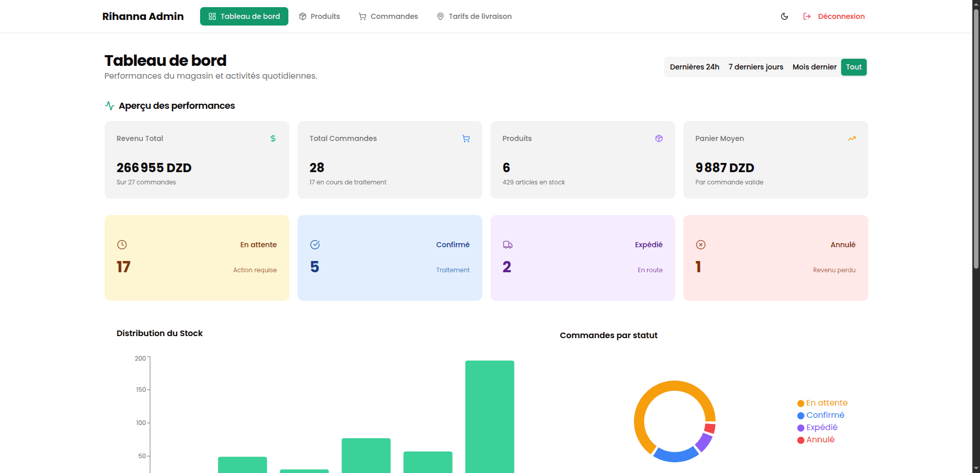Click the check-circle icon on Confirmé card

tap(315, 245)
